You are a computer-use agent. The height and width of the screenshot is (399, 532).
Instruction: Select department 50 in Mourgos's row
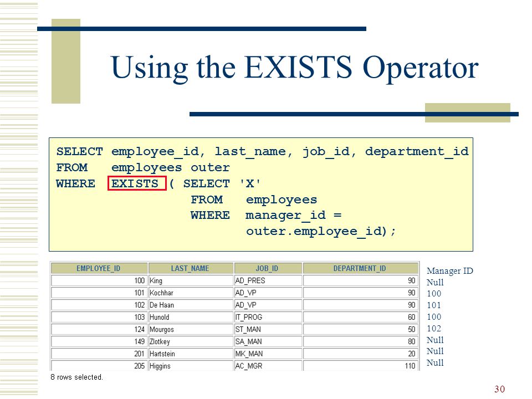coord(361,329)
